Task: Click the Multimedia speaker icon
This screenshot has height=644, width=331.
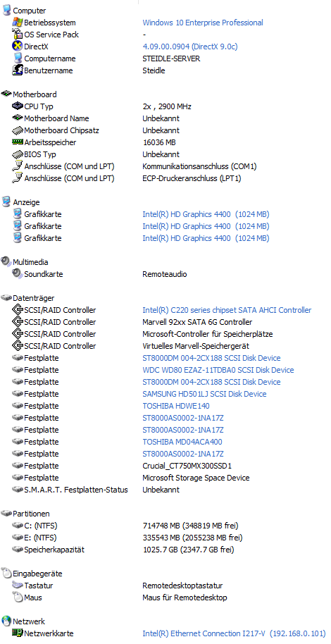Action: [6, 261]
